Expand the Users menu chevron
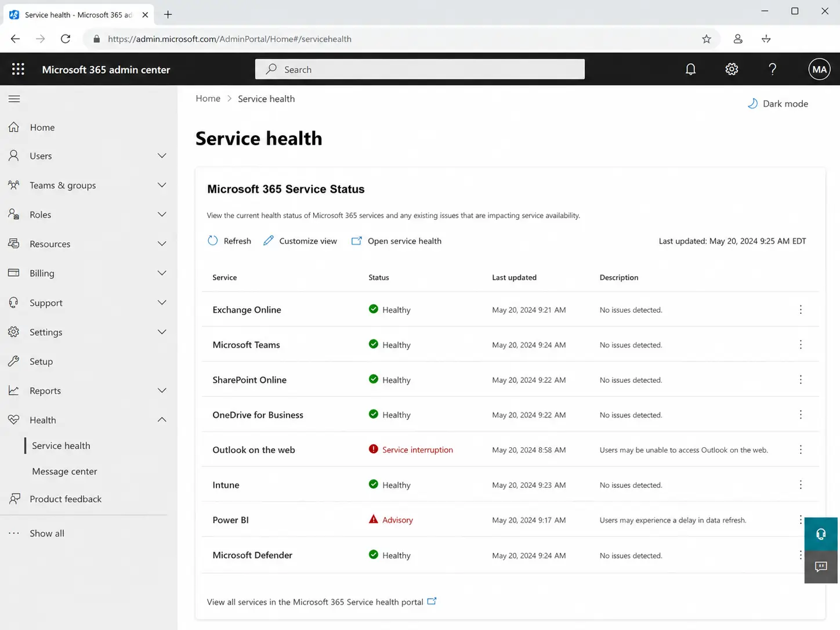Viewport: 840px width, 630px height. [162, 155]
